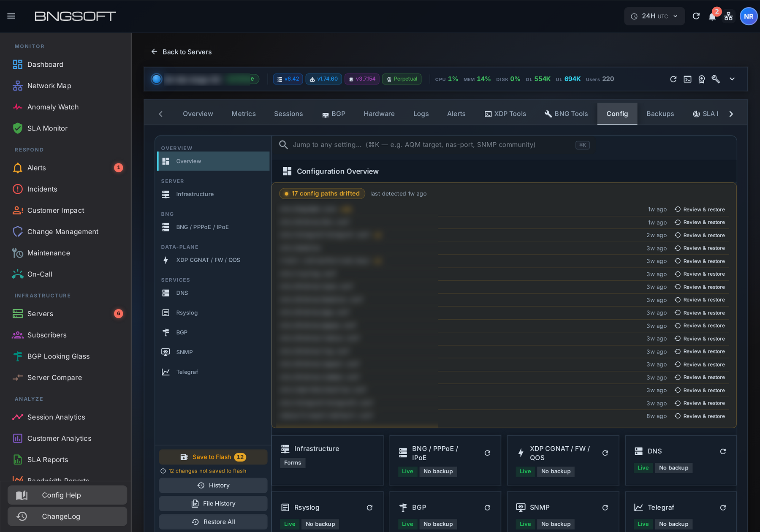
Task: Open Network Map in sidebar
Action: pos(65,86)
